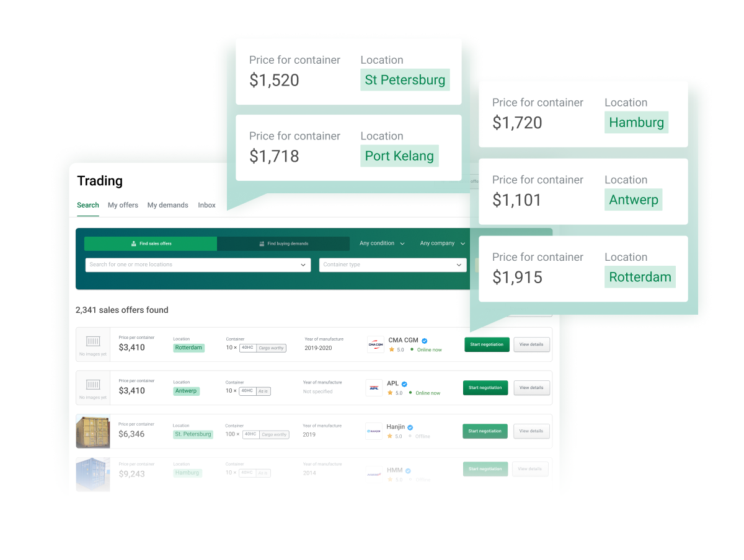Start negotiation with APL
The image size is (744, 560).
click(485, 388)
